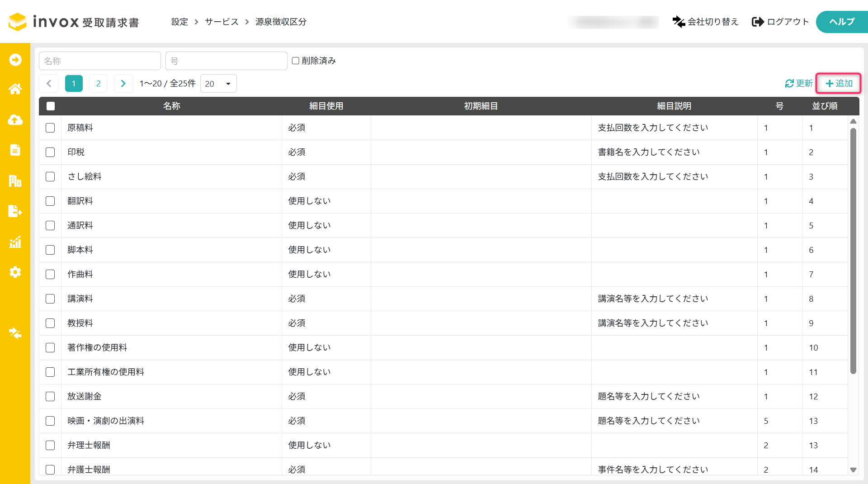Click the 追加 add button
The image size is (868, 484).
(839, 84)
